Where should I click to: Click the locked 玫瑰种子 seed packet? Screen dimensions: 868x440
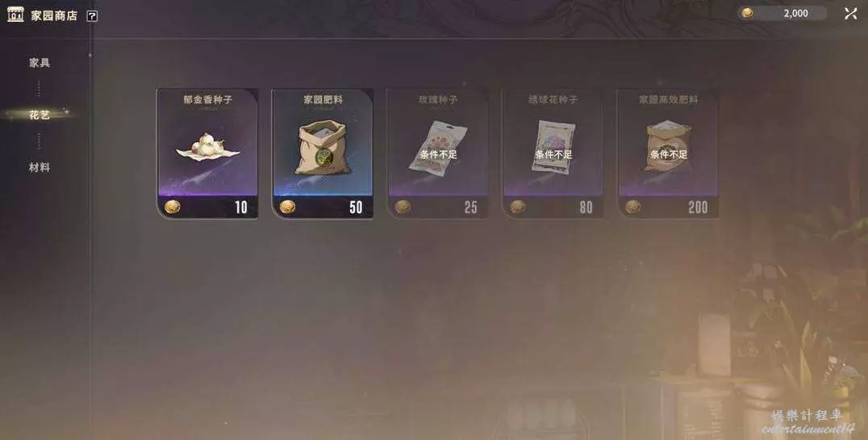[438, 149]
